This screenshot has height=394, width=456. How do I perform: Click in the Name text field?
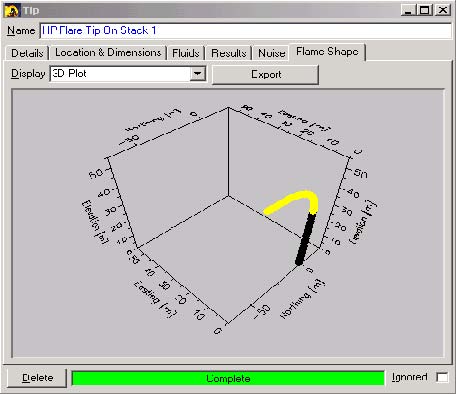point(246,31)
